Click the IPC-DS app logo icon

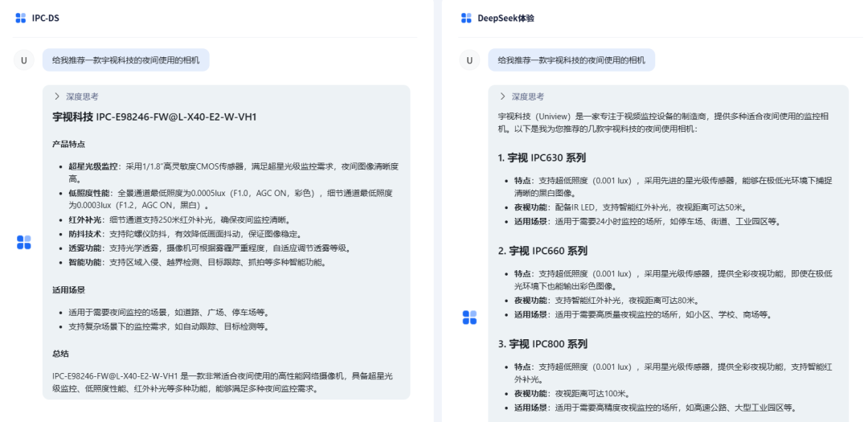pos(20,18)
